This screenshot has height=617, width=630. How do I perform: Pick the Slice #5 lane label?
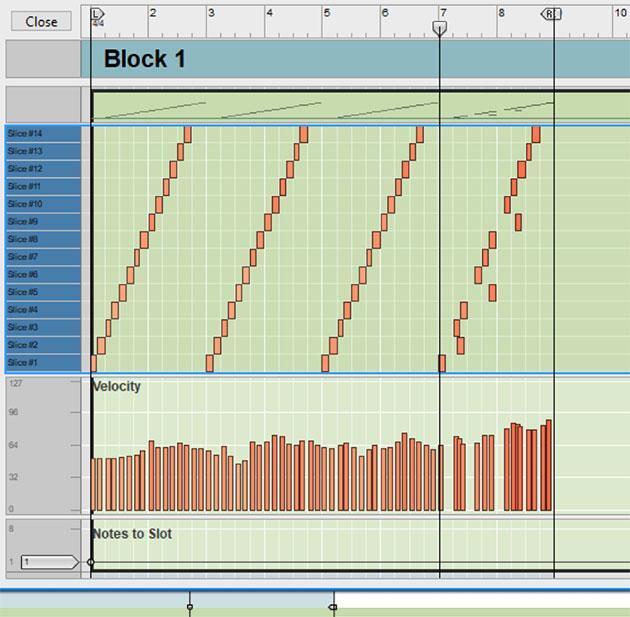point(42,292)
